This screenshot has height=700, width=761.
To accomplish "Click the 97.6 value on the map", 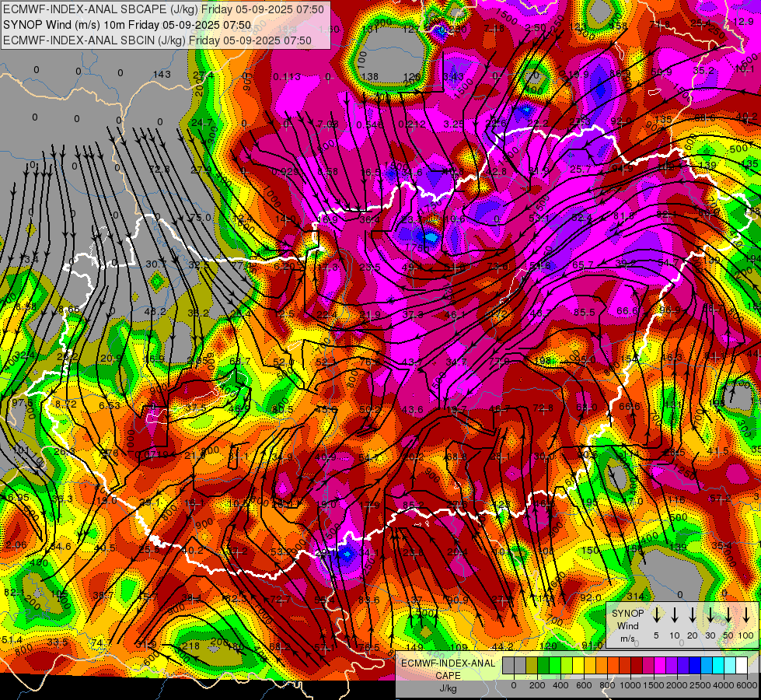I will [x=23, y=403].
